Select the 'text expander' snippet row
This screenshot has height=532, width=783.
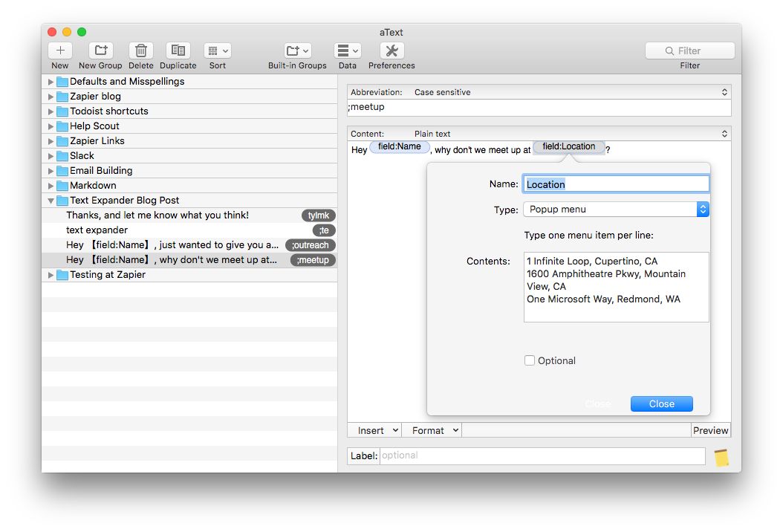tap(189, 230)
